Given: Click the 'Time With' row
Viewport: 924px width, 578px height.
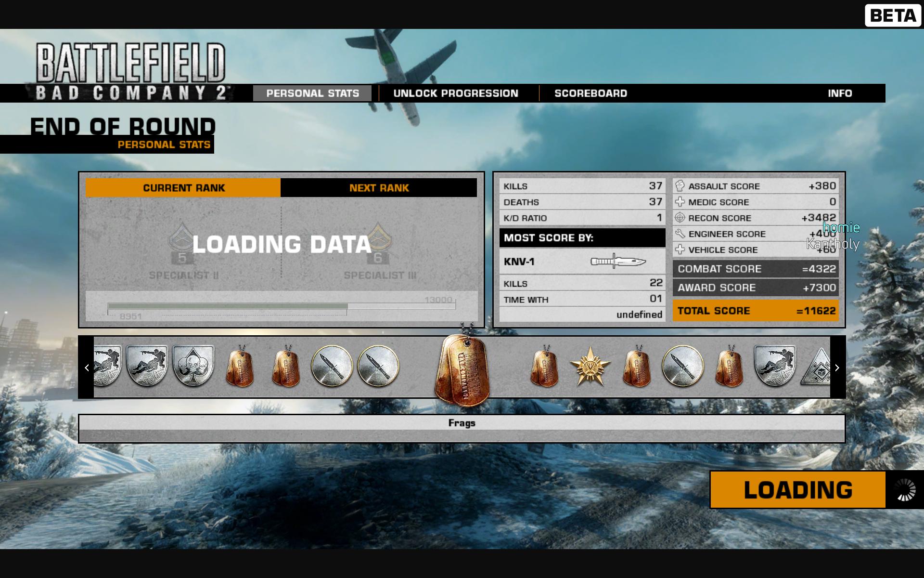Looking at the screenshot, I should click(582, 299).
